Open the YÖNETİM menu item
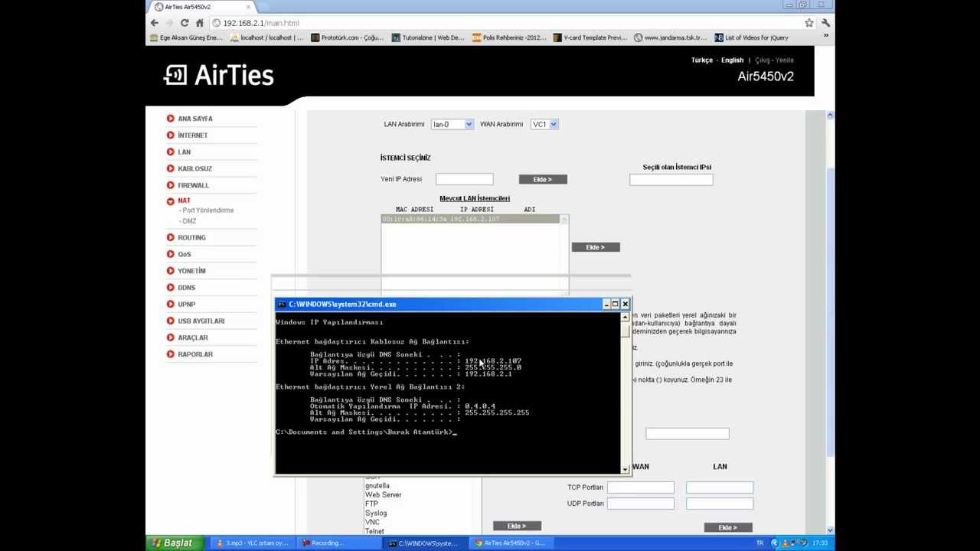Screen dimensions: 980x551 tap(191, 271)
